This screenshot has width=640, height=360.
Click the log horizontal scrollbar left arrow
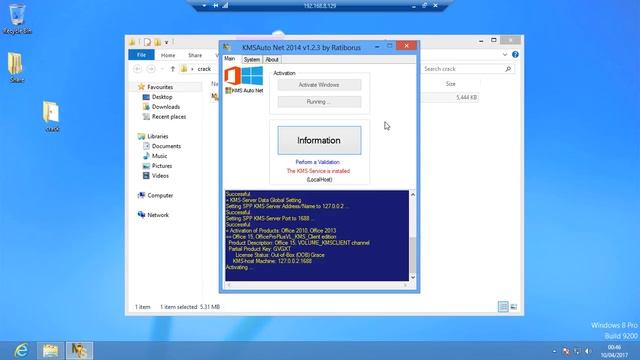click(229, 285)
